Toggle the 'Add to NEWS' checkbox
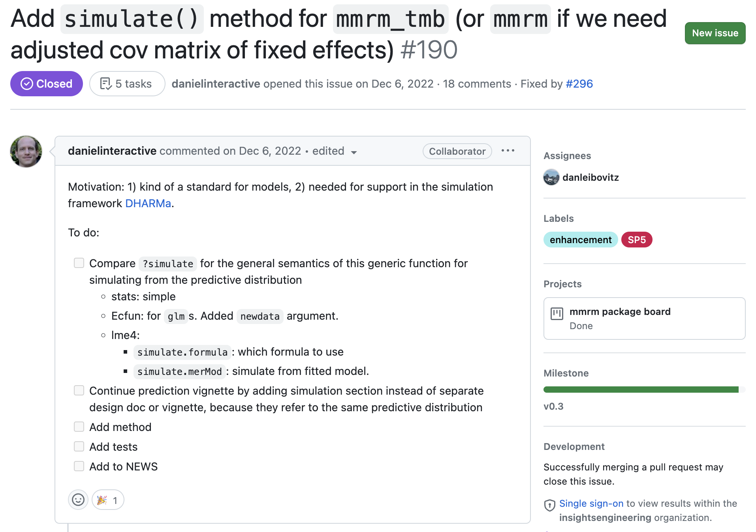The height and width of the screenshot is (532, 756). (x=79, y=466)
